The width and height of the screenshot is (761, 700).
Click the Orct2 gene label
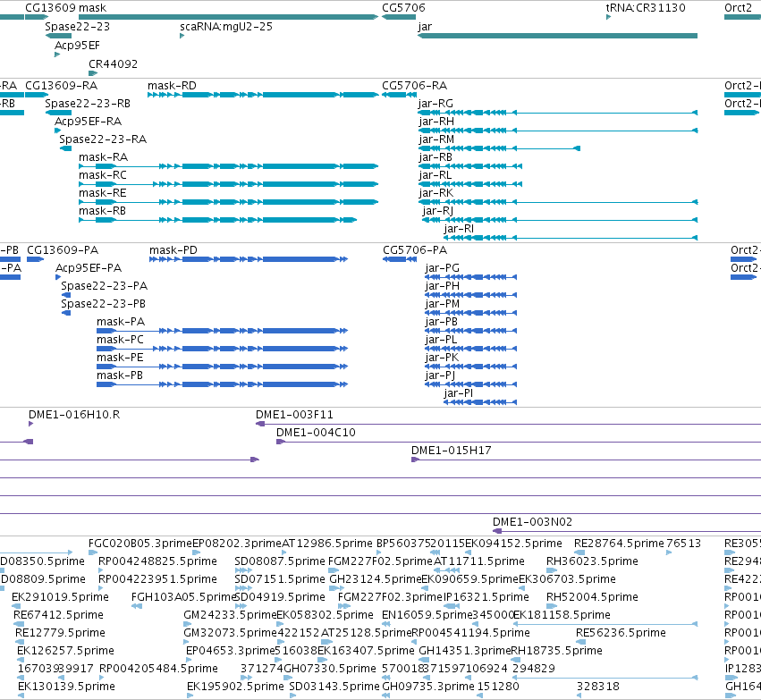click(x=738, y=8)
